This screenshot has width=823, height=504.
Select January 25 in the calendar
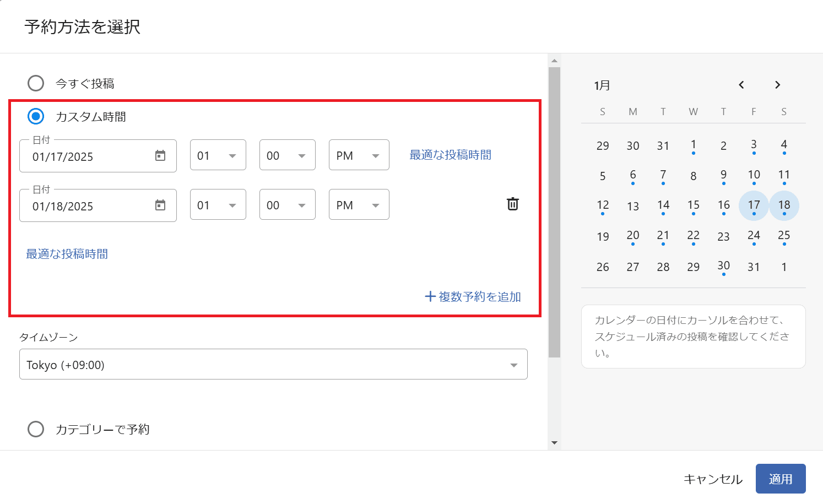coord(784,236)
